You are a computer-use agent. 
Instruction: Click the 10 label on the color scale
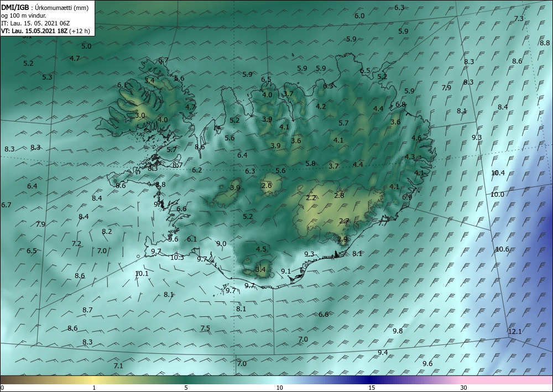[x=279, y=388]
